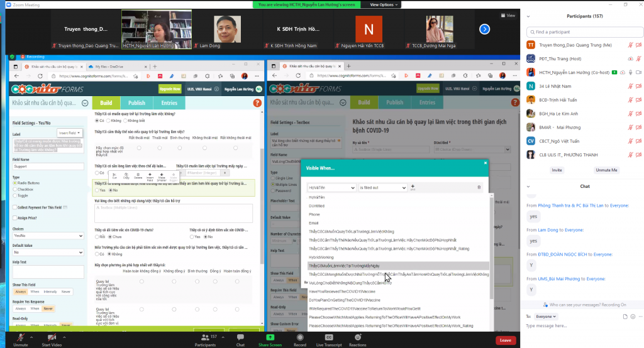This screenshot has width=644, height=348.
Task: Open Choices Yes/No dropdown
Action: coord(48,236)
